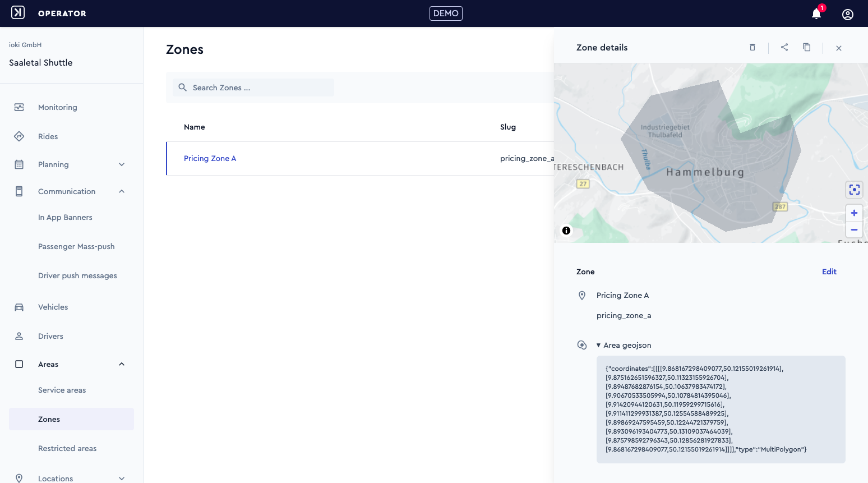Zoom out on the map
This screenshot has height=483, width=868.
(x=854, y=229)
